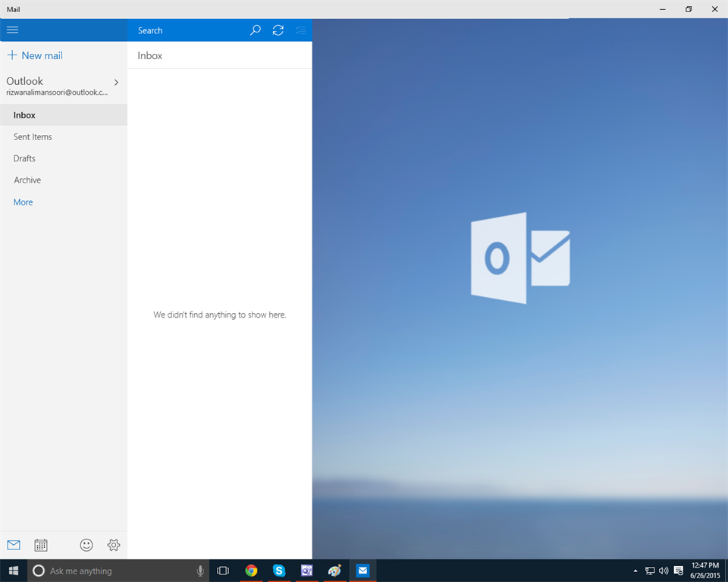Screen dimensions: 728x582
Task: Minimize the Mail window
Action: pos(663,9)
